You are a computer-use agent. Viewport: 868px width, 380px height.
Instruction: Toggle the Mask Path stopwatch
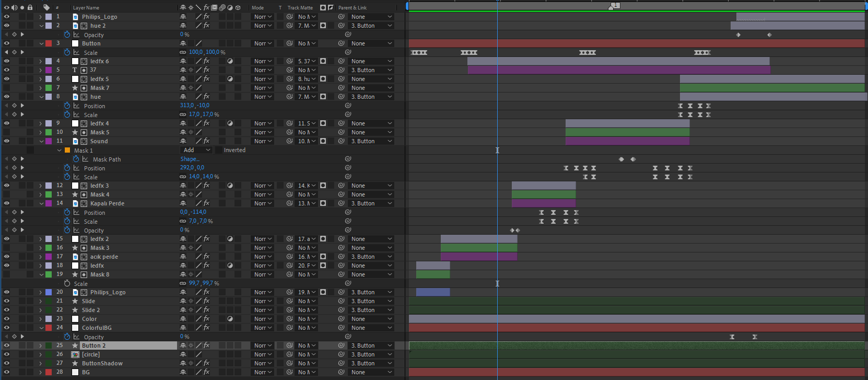pos(76,159)
